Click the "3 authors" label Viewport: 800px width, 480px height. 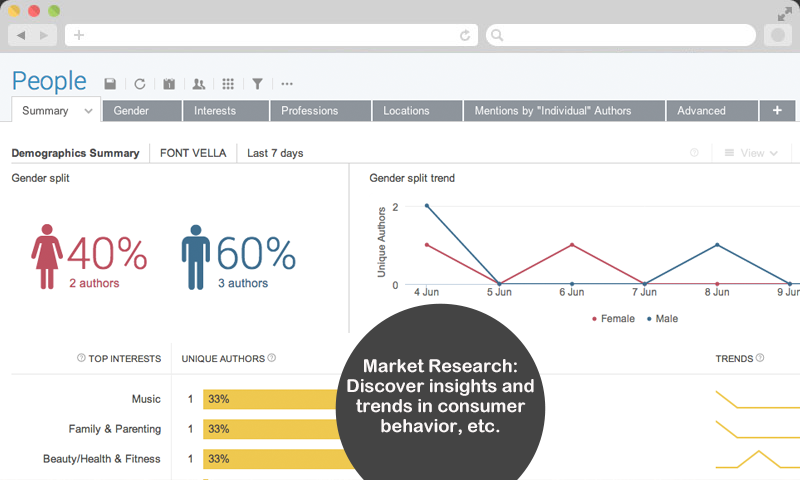pos(243,283)
